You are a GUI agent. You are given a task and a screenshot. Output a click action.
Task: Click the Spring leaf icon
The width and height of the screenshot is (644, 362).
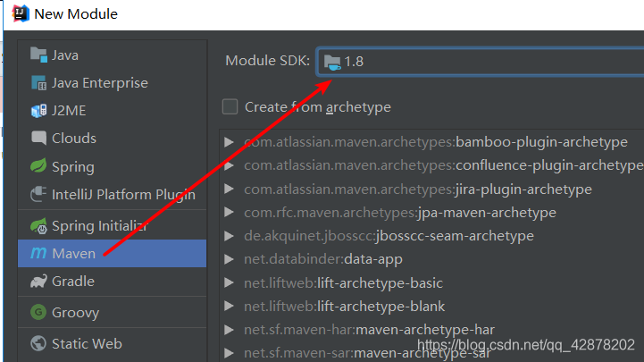[38, 166]
